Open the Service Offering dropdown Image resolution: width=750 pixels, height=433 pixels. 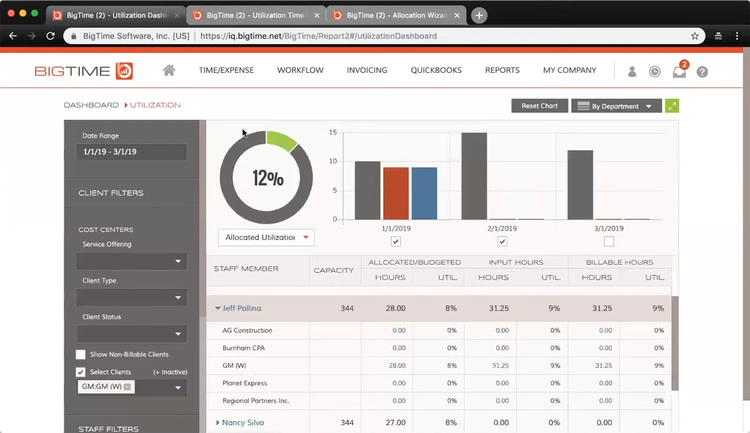point(132,261)
